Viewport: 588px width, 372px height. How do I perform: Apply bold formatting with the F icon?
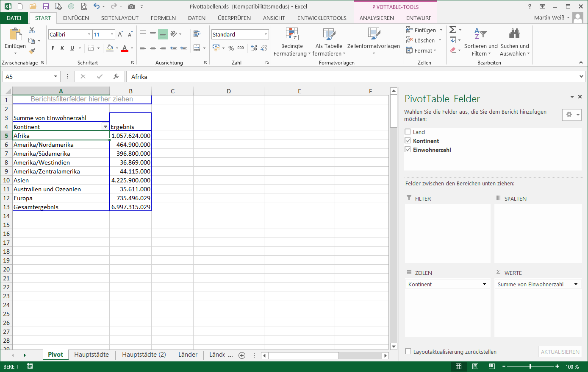click(x=53, y=48)
